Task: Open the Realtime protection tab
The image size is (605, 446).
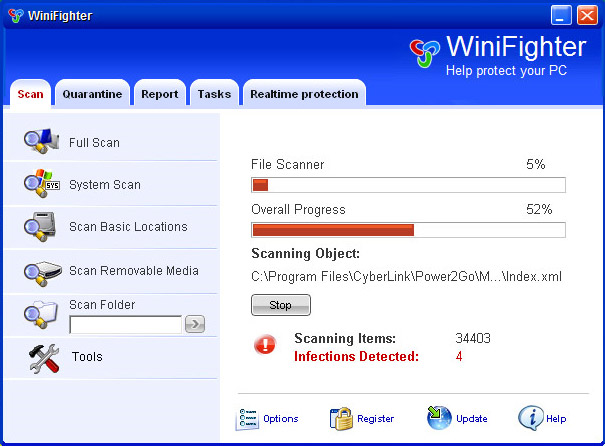Action: pos(304,94)
